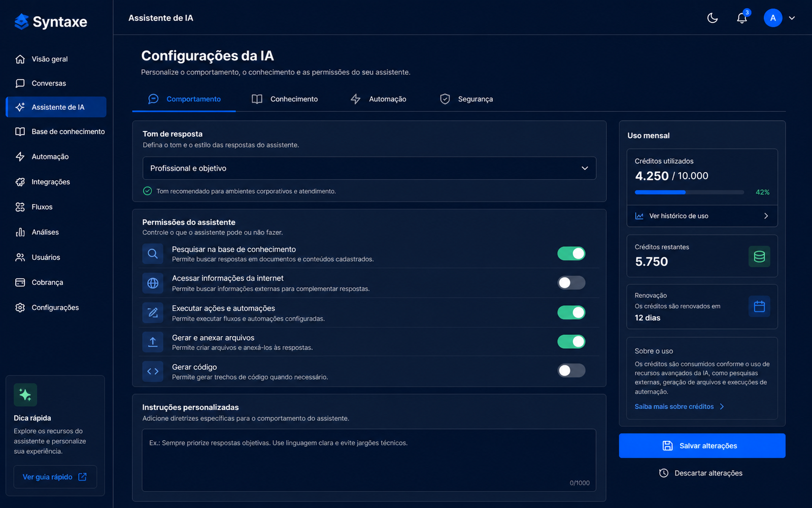
Task: Click the knowledge base search icon
Action: [x=153, y=253]
